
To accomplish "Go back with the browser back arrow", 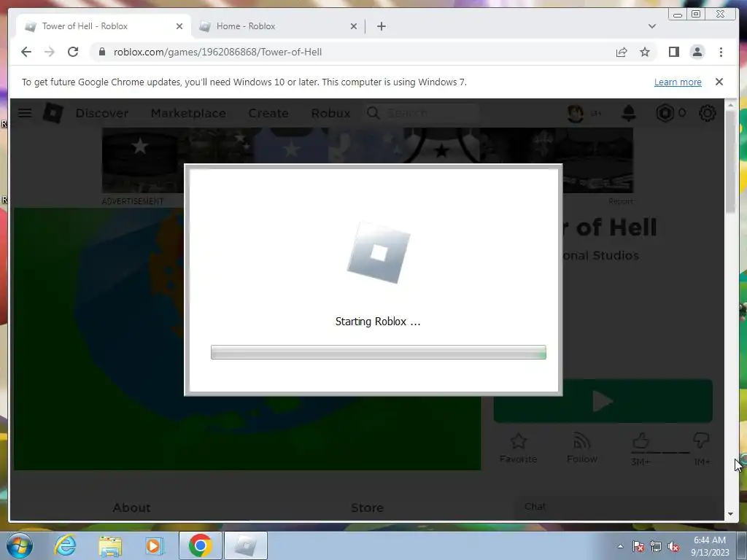I will pyautogui.click(x=26, y=52).
